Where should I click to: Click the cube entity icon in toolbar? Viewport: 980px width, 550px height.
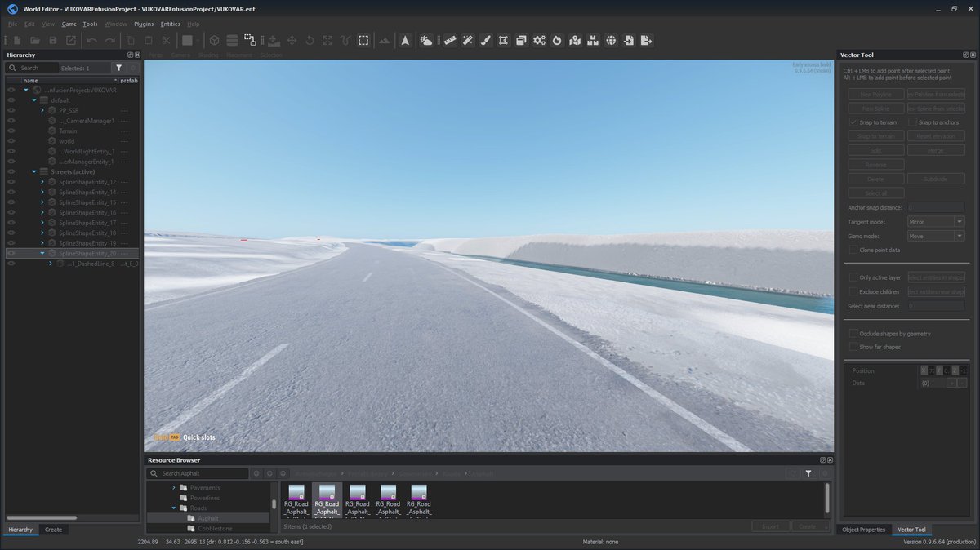(x=214, y=40)
